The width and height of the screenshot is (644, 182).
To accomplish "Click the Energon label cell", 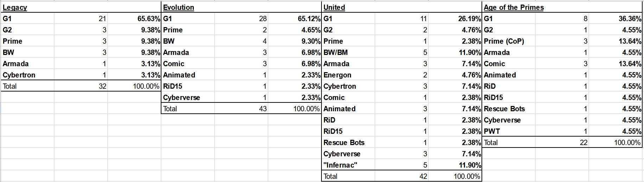I will pyautogui.click(x=337, y=75).
